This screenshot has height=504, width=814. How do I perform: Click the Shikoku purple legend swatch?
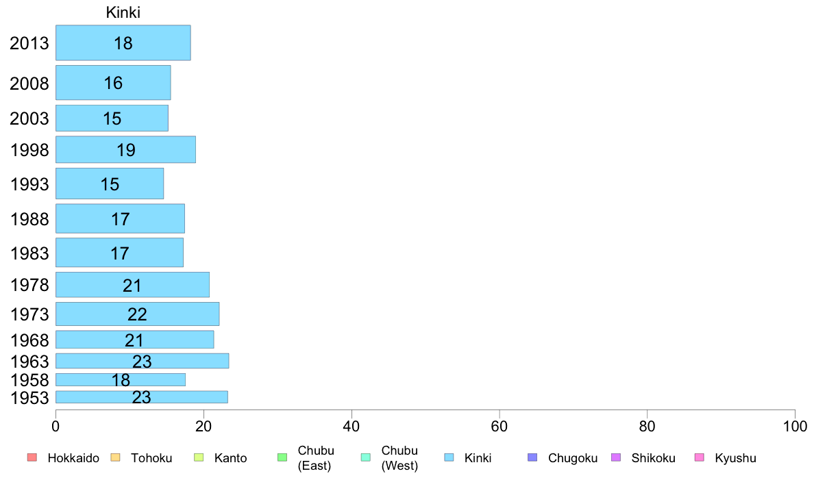coord(616,457)
